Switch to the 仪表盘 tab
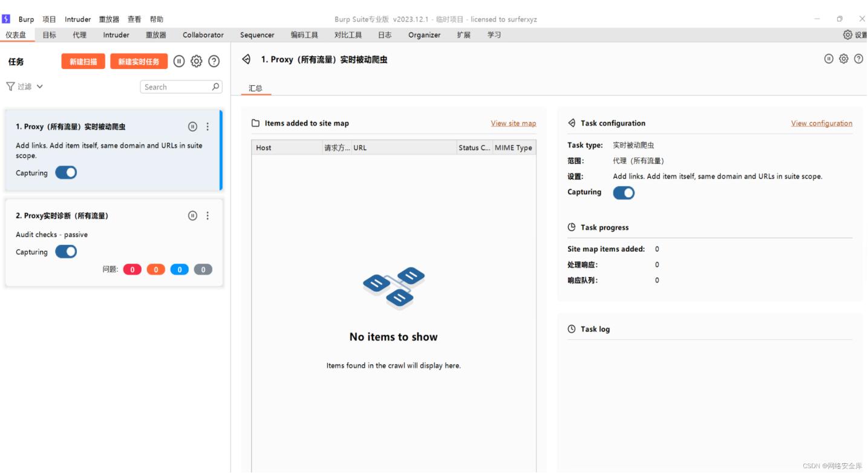This screenshot has width=868, height=473. 16,35
